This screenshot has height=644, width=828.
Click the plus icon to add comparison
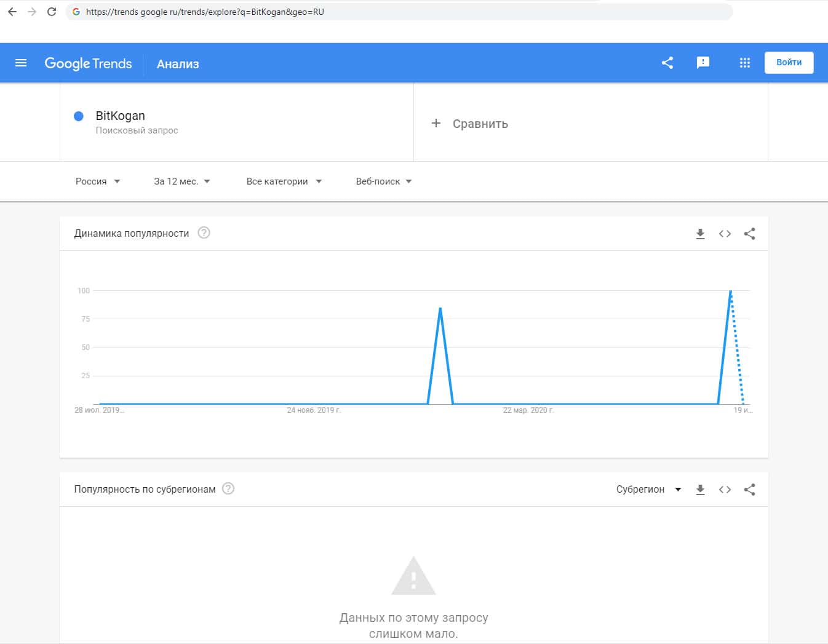click(436, 123)
